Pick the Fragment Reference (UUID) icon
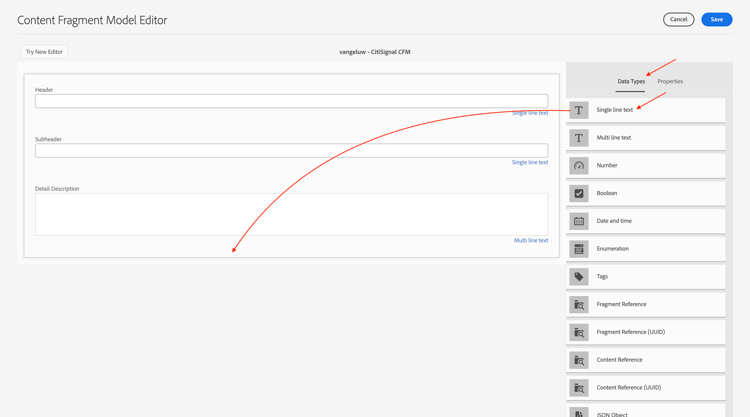This screenshot has width=750, height=417. (579, 332)
